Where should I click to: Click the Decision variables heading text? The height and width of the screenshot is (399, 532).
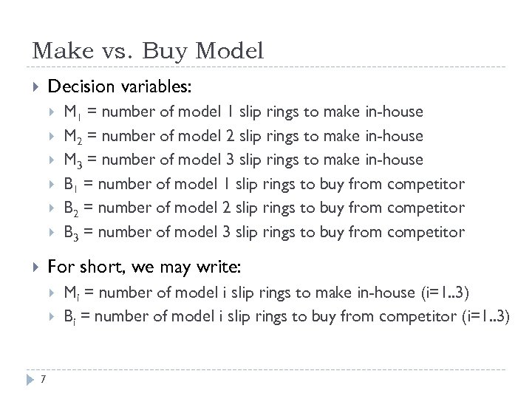pyautogui.click(x=119, y=87)
